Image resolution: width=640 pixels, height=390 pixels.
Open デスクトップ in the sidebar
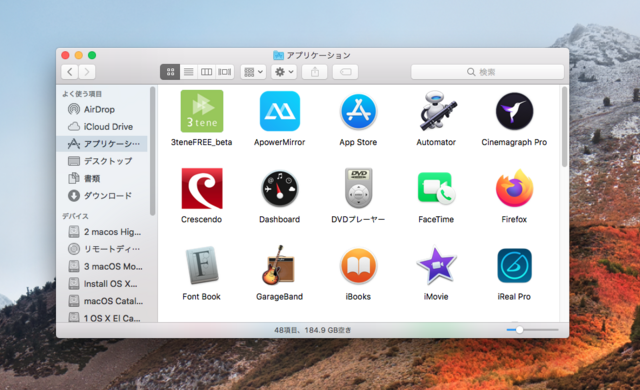[102, 161]
